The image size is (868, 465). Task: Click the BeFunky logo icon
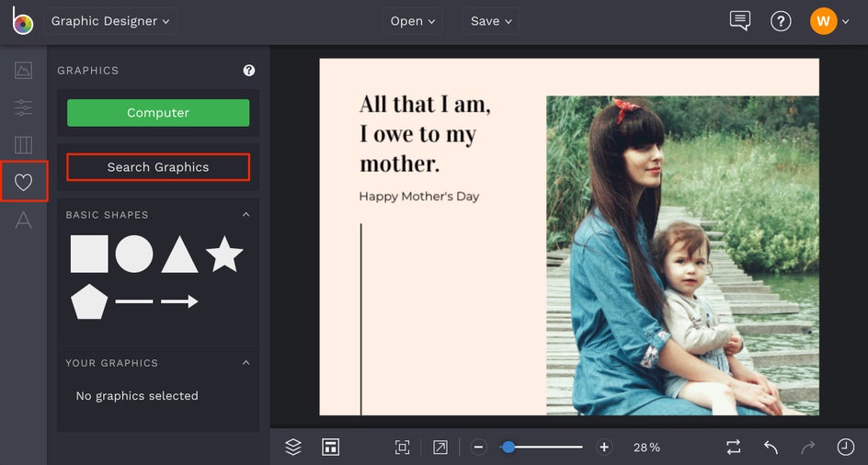tap(23, 21)
